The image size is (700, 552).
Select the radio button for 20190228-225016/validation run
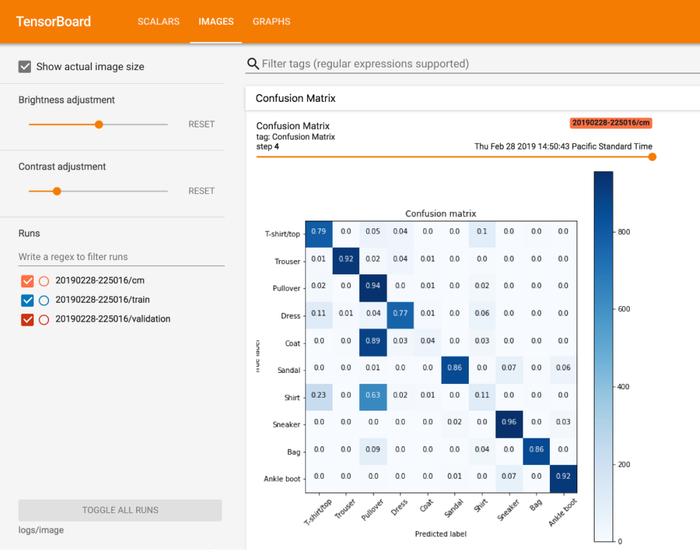point(44,319)
